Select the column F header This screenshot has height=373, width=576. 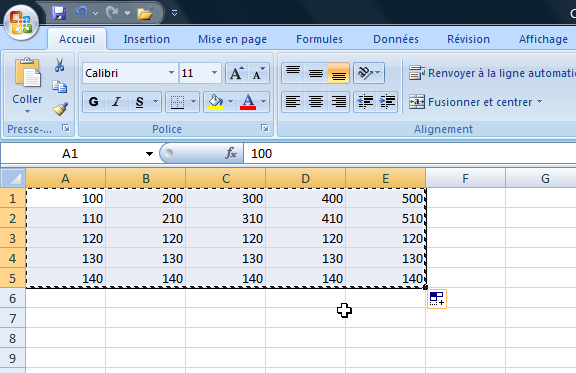click(x=465, y=178)
